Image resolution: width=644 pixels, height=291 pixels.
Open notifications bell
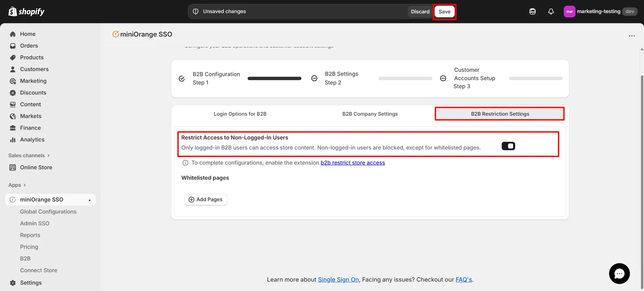pyautogui.click(x=551, y=11)
